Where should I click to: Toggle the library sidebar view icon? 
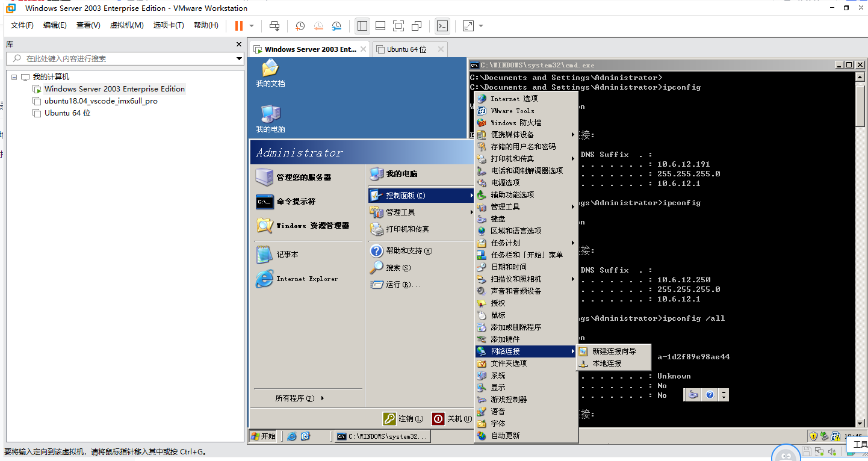[362, 26]
